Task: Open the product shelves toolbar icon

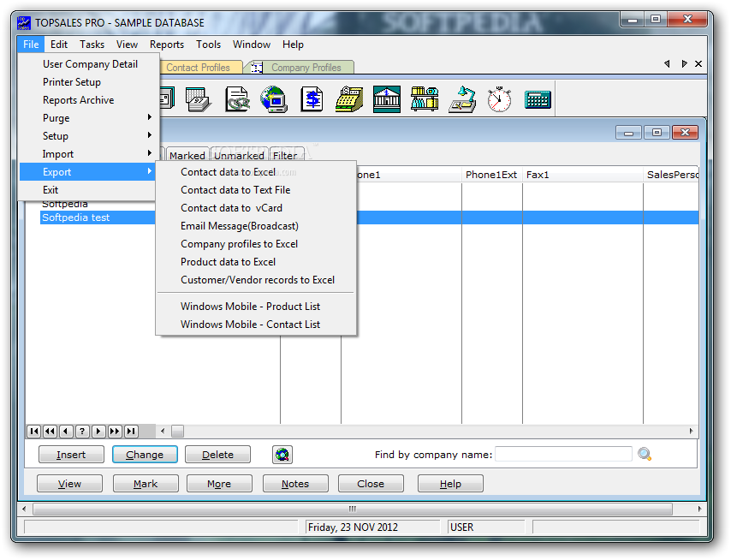Action: point(425,98)
